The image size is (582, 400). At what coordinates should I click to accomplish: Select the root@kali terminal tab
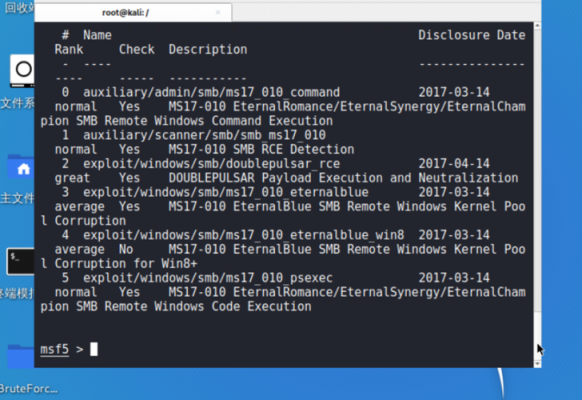133,13
